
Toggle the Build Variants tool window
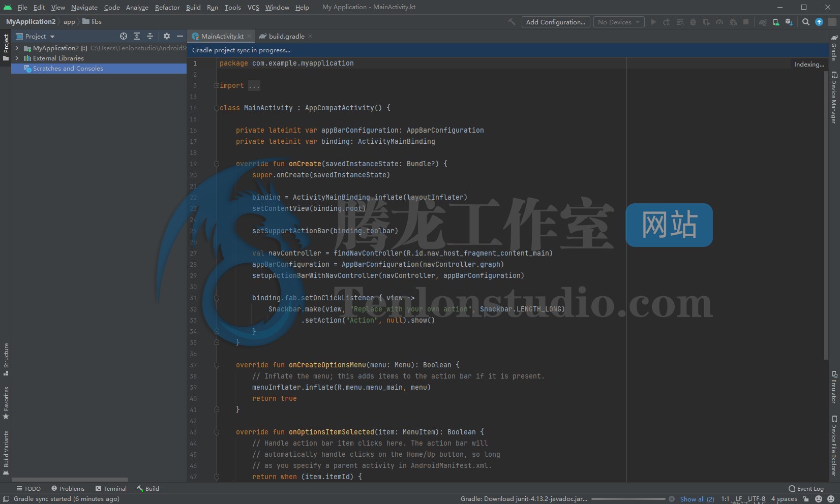(x=6, y=453)
